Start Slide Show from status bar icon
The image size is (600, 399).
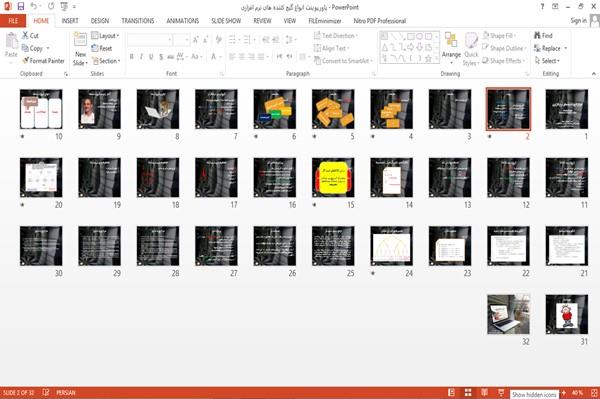(x=501, y=392)
